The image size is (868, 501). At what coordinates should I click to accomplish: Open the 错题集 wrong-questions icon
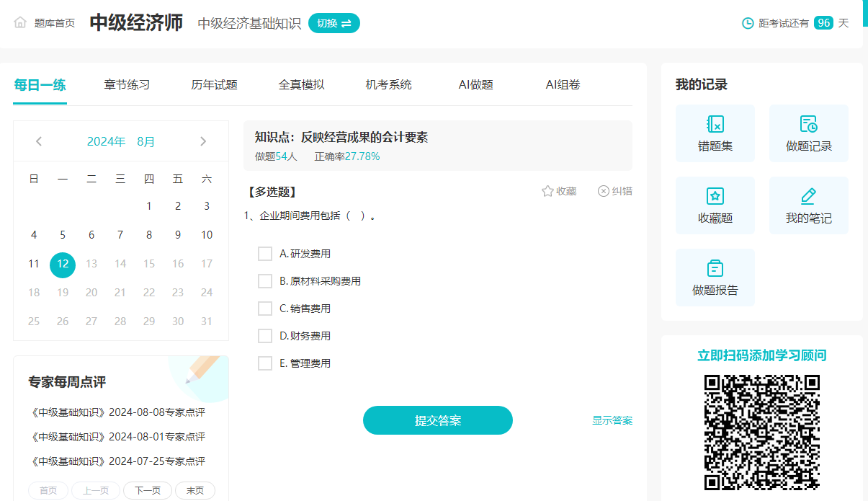(x=715, y=125)
